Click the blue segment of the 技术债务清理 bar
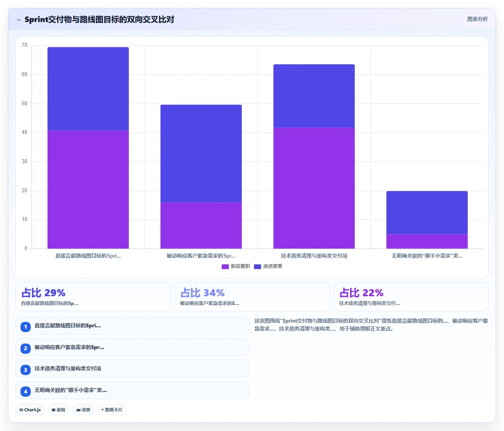 coord(314,96)
